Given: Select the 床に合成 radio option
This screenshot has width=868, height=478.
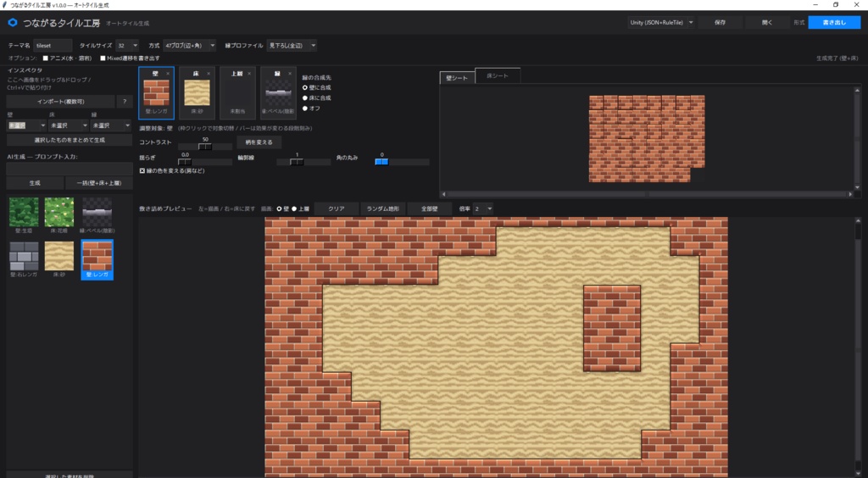Looking at the screenshot, I should [305, 98].
